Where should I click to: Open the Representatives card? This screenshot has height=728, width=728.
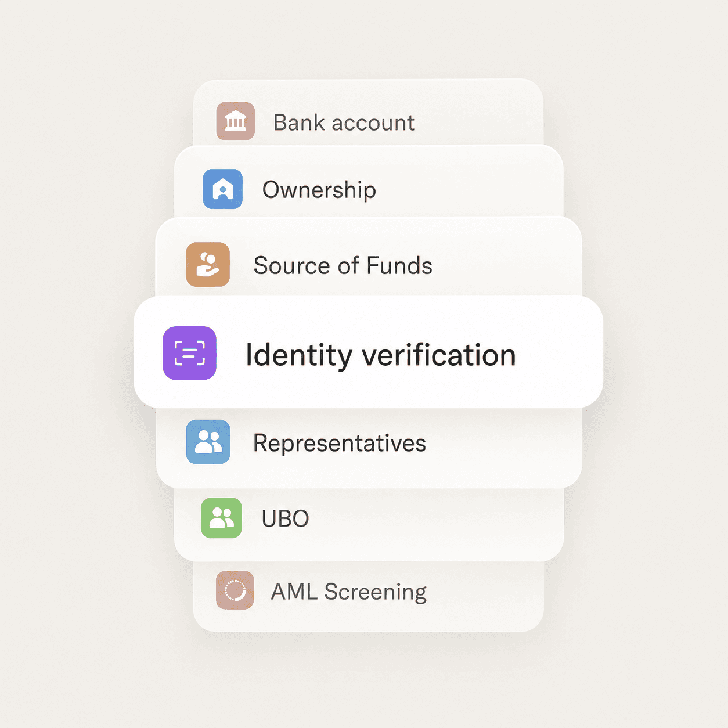point(369,448)
